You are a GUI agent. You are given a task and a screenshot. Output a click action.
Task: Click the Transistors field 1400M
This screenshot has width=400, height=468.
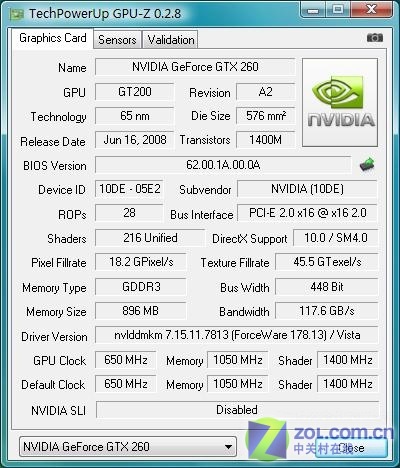tap(266, 140)
